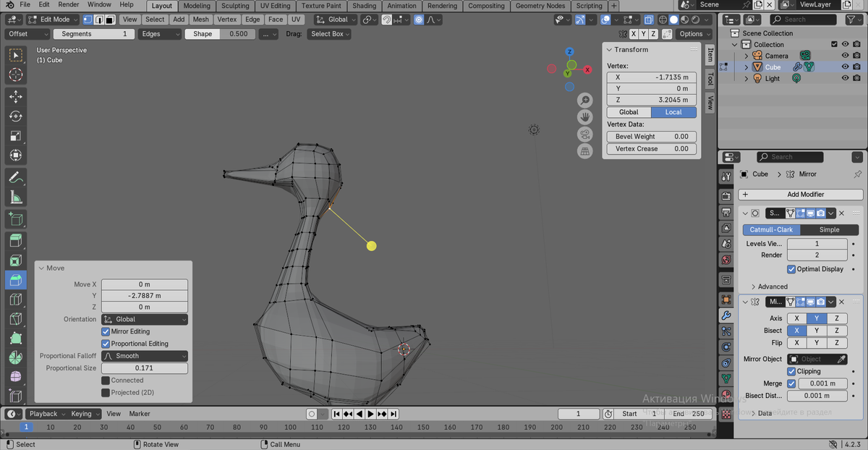The height and width of the screenshot is (450, 868).
Task: Click the Proportional Size value slider
Action: click(x=144, y=368)
